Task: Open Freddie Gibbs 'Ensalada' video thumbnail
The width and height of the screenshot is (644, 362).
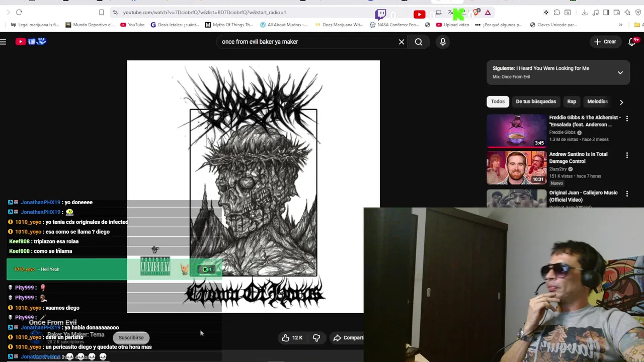Action: [x=516, y=131]
